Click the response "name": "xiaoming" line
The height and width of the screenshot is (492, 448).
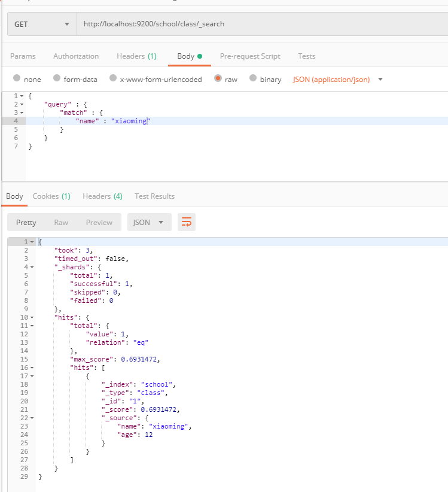(154, 426)
